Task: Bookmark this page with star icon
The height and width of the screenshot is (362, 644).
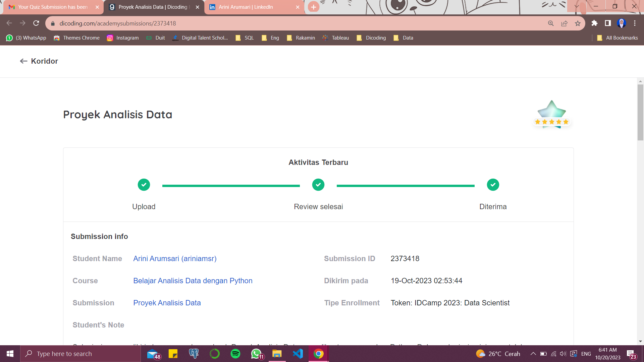Action: tap(578, 23)
